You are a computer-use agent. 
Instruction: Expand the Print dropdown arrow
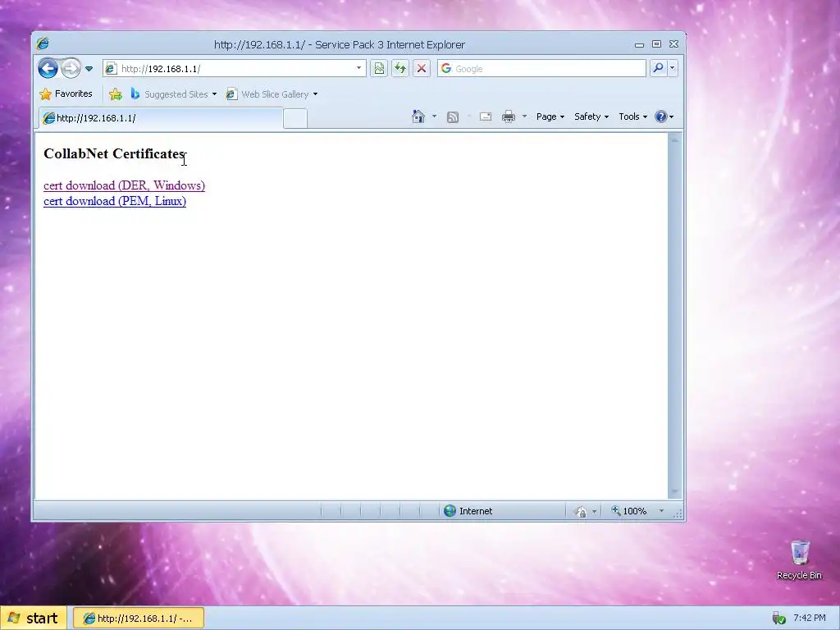point(524,116)
